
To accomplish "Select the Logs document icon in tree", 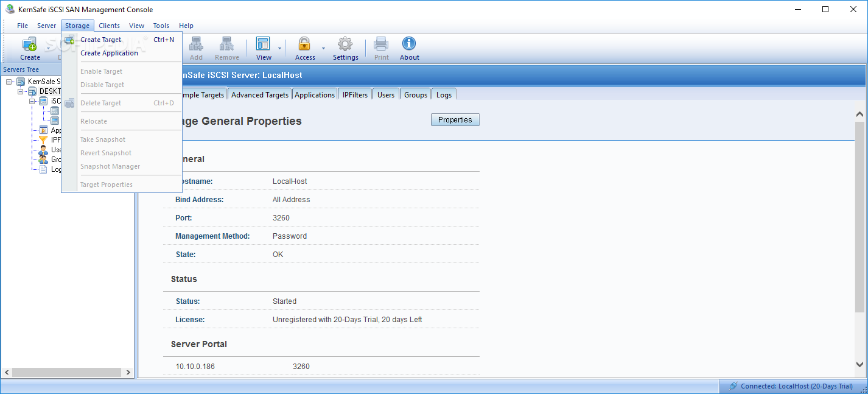I will 43,169.
